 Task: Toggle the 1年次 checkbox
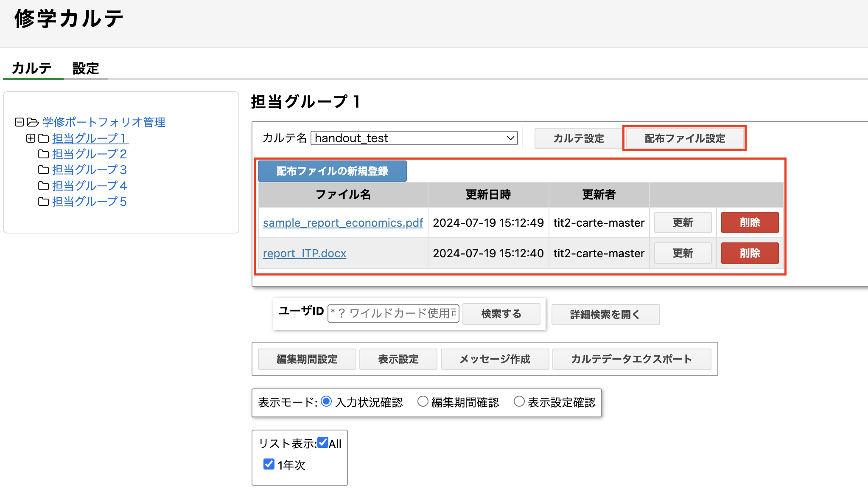pos(269,464)
